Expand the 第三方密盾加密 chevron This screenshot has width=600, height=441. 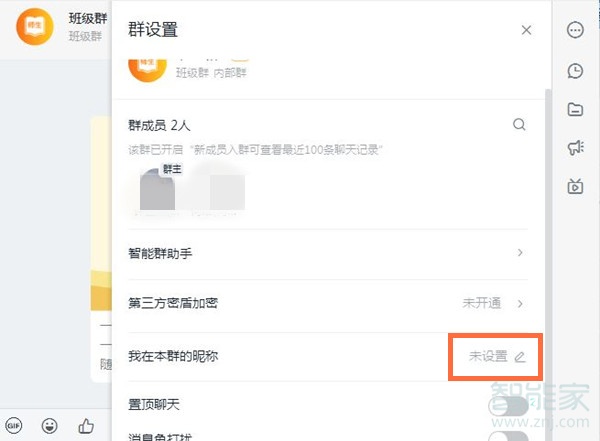tap(520, 303)
